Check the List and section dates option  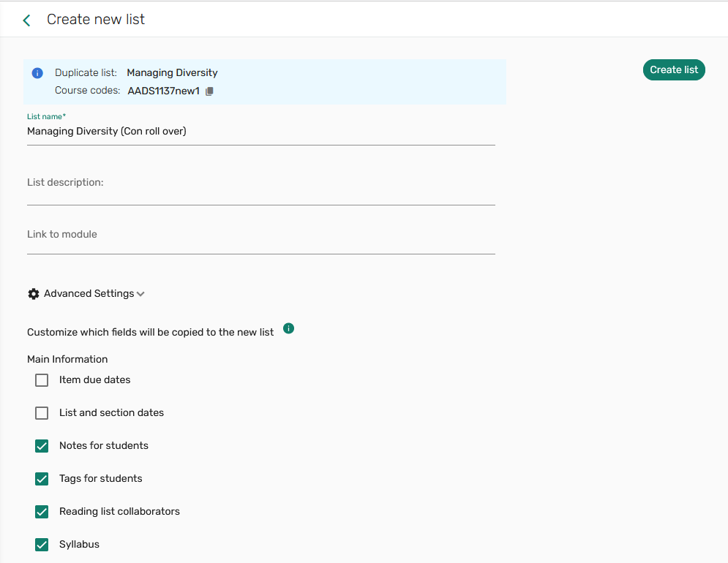[42, 413]
